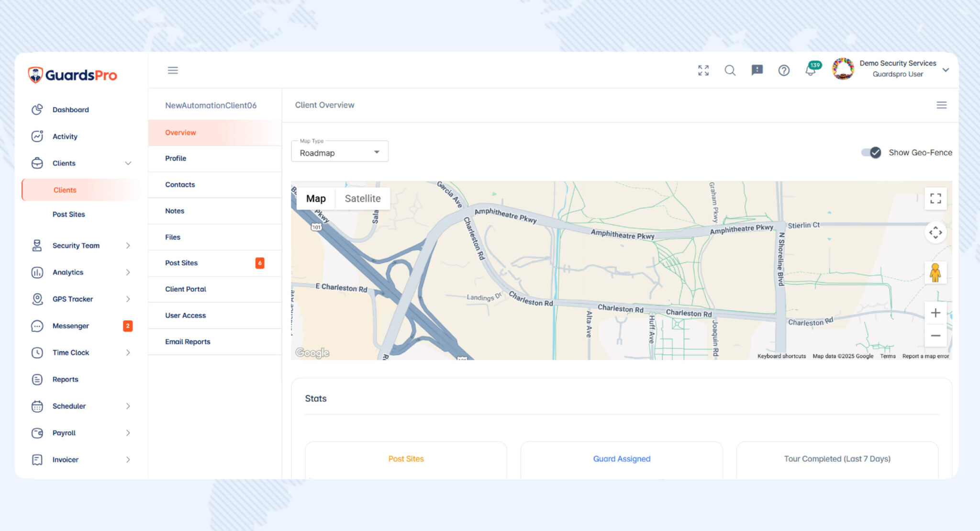980x531 pixels.
Task: Open feedback message icon in header
Action: pyautogui.click(x=757, y=70)
